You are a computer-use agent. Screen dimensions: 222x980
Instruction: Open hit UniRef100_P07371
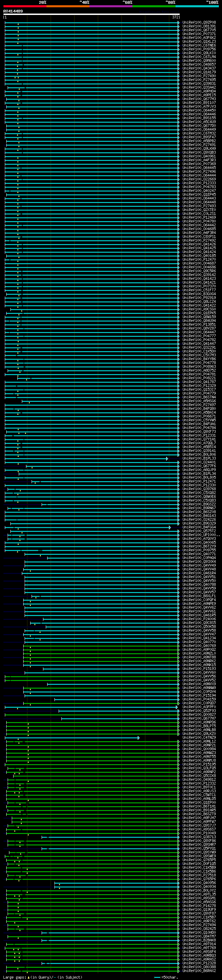(199, 34)
